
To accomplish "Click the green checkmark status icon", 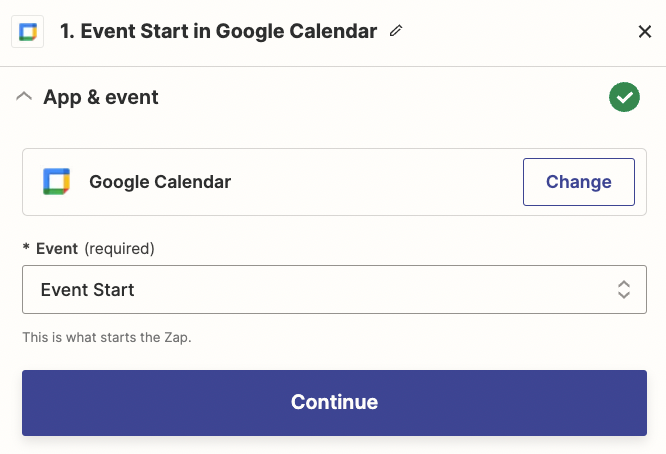I will coord(624,97).
